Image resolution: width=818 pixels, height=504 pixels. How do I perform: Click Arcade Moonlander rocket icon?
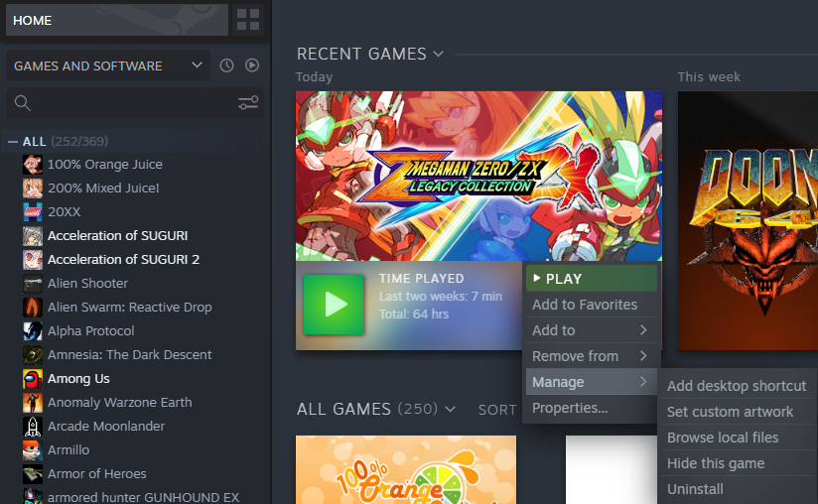point(33,427)
